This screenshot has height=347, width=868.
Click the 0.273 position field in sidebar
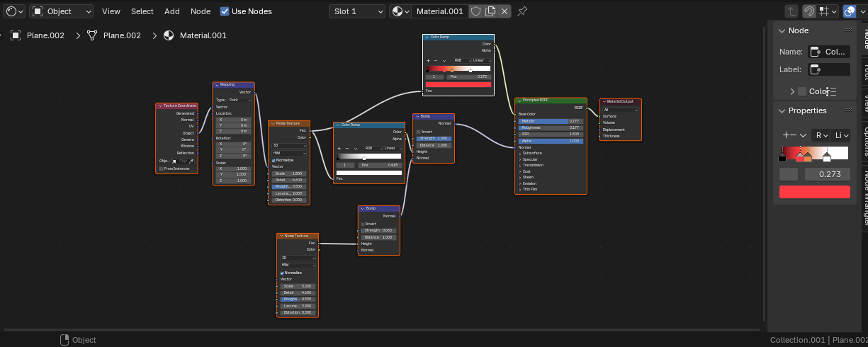coord(827,174)
